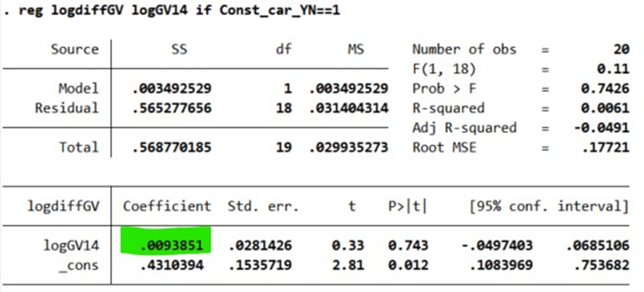Click the Total SS value .568770185
The height and width of the screenshot is (292, 644).
[172, 148]
